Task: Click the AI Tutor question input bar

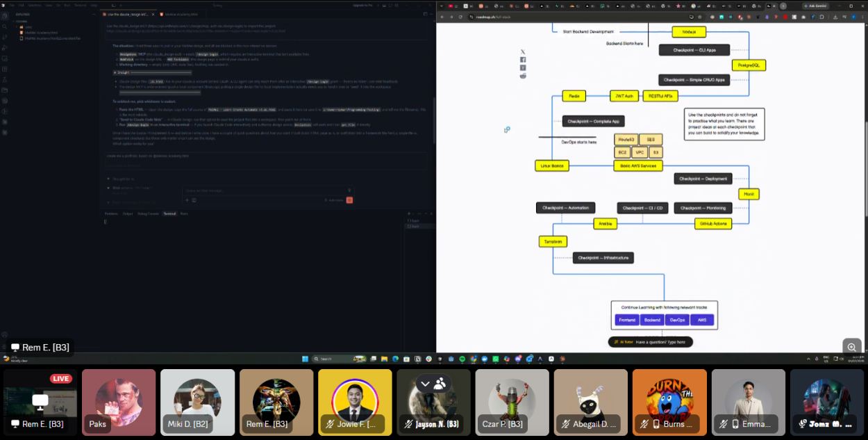Action: (651, 342)
